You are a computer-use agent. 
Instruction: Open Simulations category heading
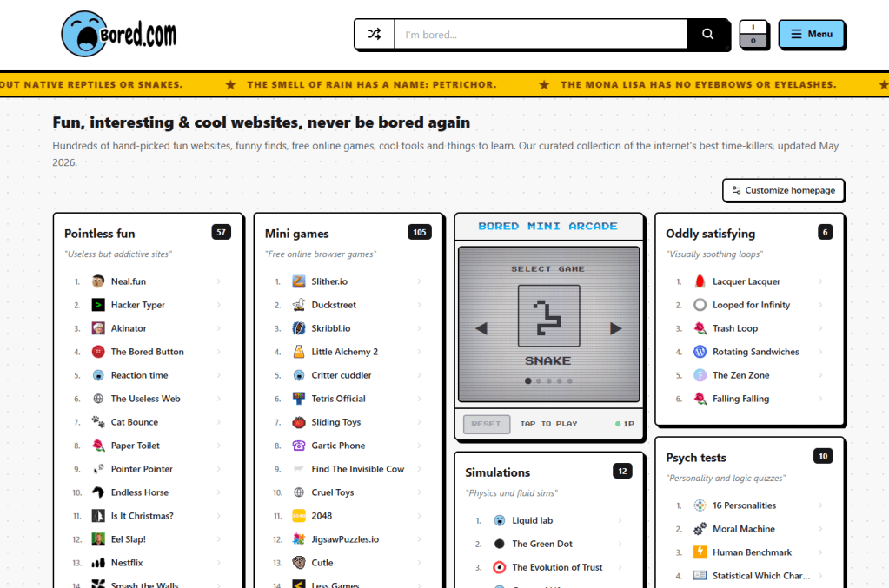[498, 472]
